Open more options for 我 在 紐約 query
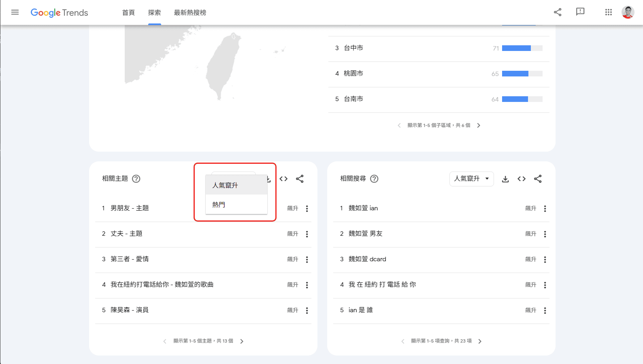This screenshot has width=643, height=364. coord(545,285)
